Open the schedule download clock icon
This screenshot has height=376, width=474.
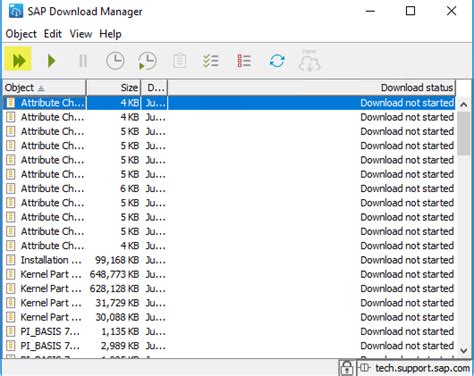[x=115, y=61]
